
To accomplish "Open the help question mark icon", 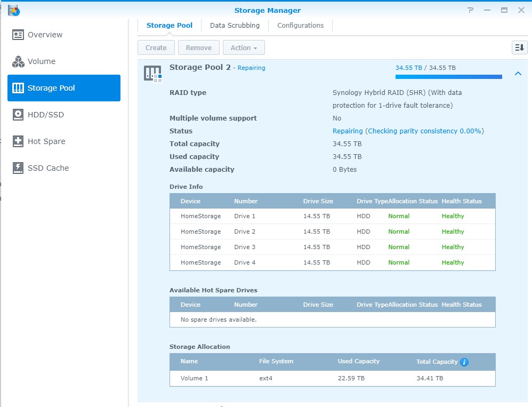I will [470, 10].
